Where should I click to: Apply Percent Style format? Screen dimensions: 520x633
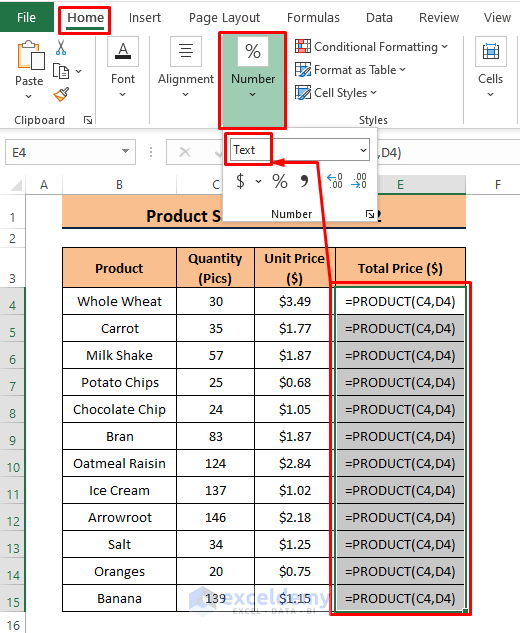280,181
